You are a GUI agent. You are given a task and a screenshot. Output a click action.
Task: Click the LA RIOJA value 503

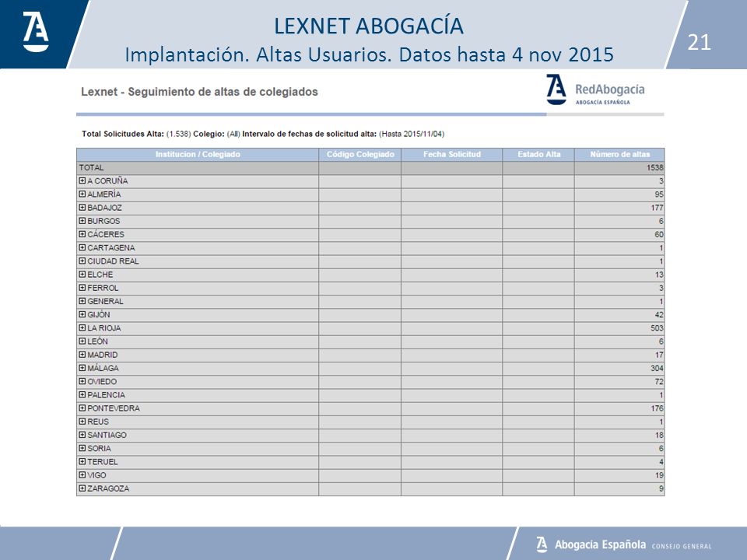(x=657, y=328)
